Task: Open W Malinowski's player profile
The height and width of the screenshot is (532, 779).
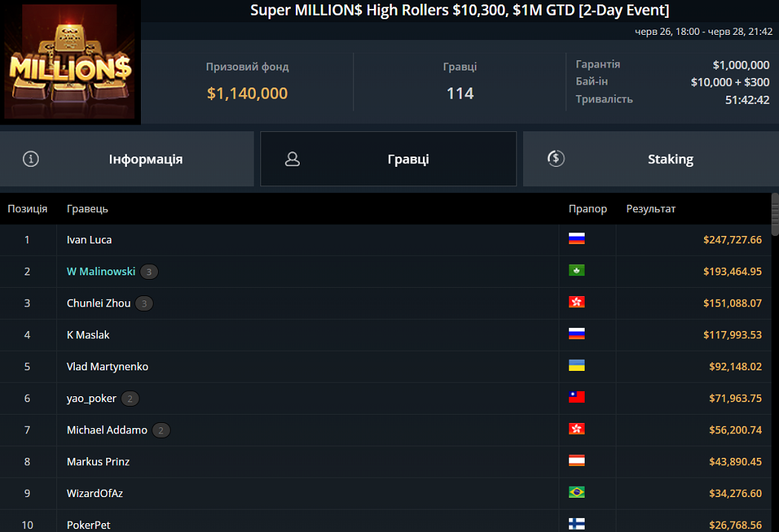Action: click(x=100, y=271)
